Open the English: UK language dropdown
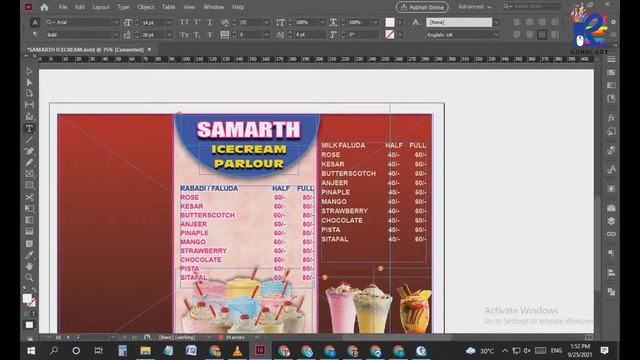 [496, 35]
